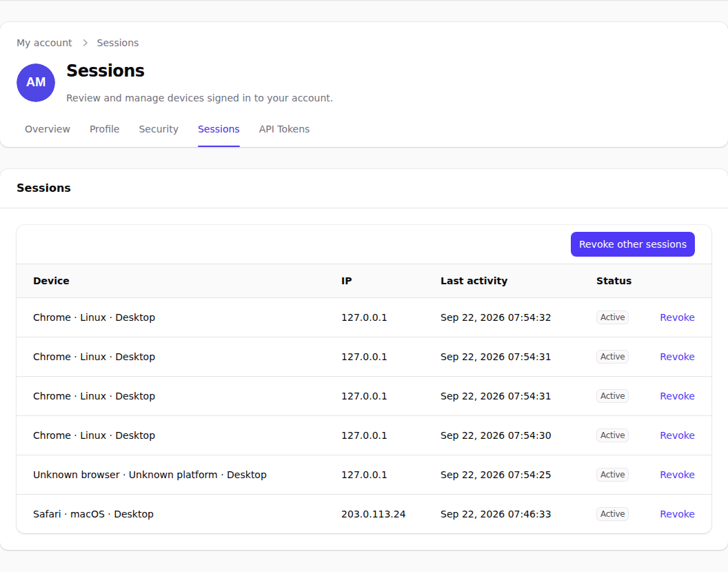The image size is (728, 572).
Task: Select 'Sep 22, 2026 07:54:32' timestamp
Action: click(x=496, y=317)
